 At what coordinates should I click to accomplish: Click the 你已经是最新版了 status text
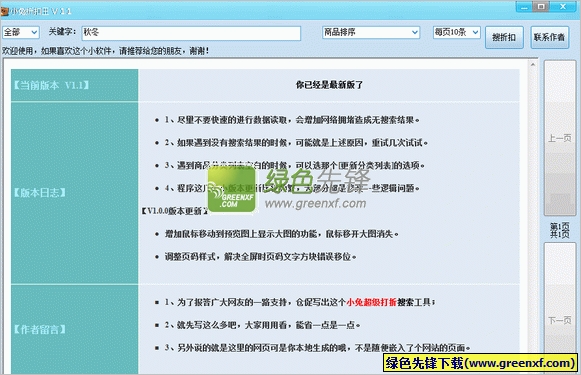pos(329,85)
